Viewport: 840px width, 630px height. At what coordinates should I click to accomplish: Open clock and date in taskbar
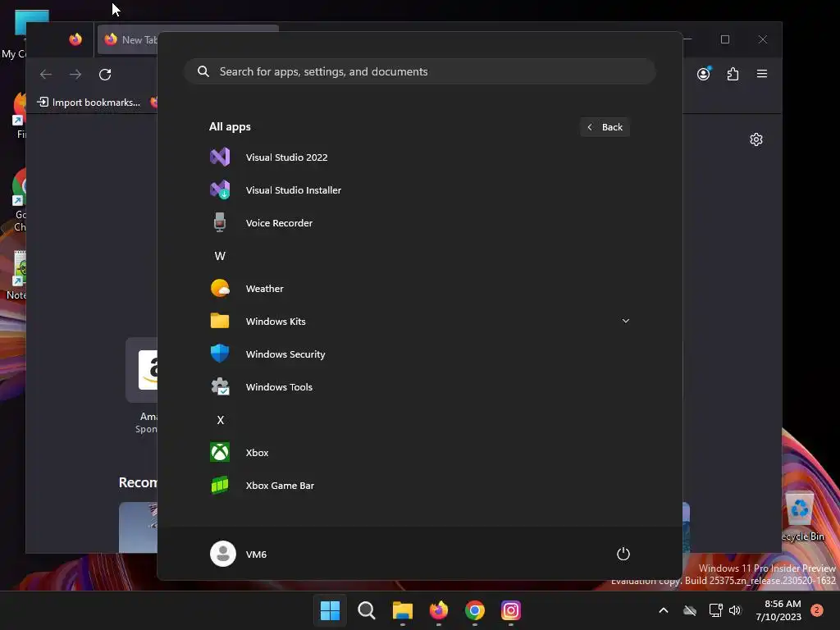pos(778,610)
